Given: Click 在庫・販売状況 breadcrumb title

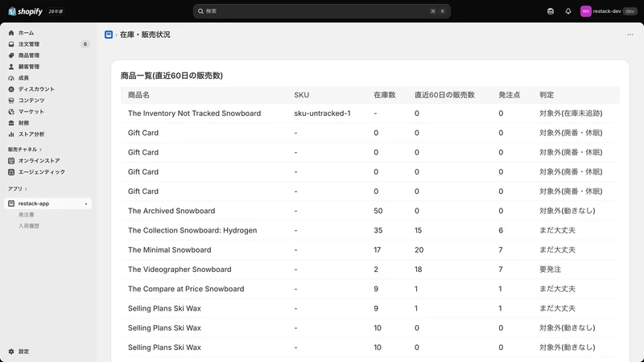Looking at the screenshot, I should [x=145, y=35].
